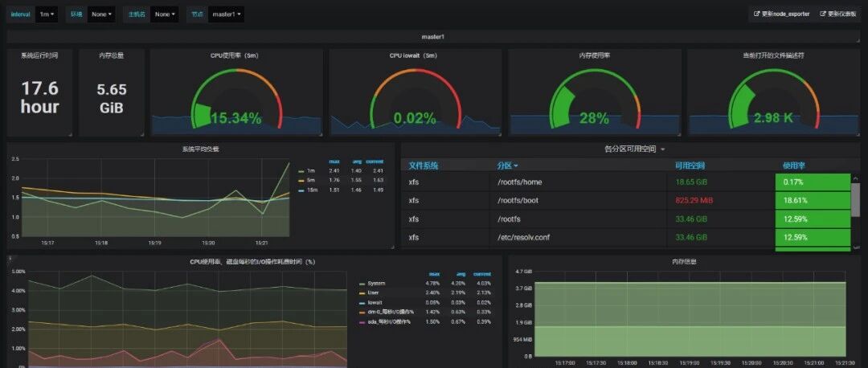Open the 主机名 None dropdown

pyautogui.click(x=165, y=14)
